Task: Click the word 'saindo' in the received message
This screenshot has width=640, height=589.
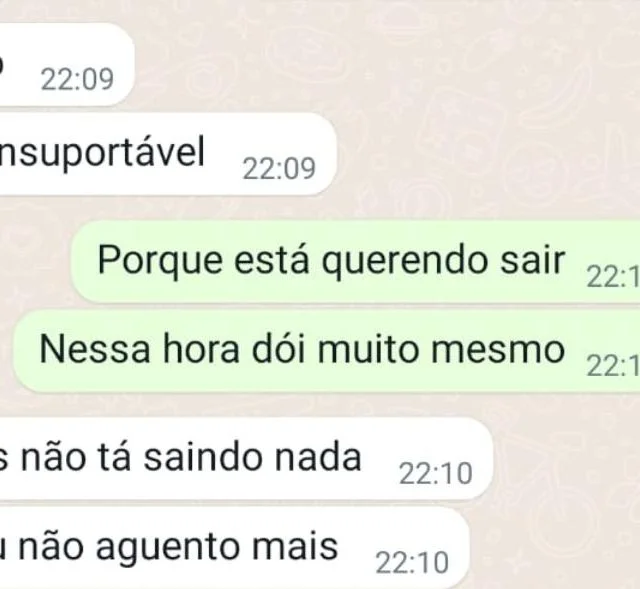Action: pyautogui.click(x=202, y=458)
